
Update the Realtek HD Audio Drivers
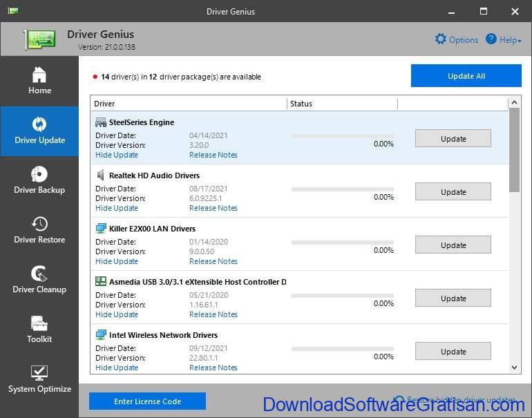(453, 191)
